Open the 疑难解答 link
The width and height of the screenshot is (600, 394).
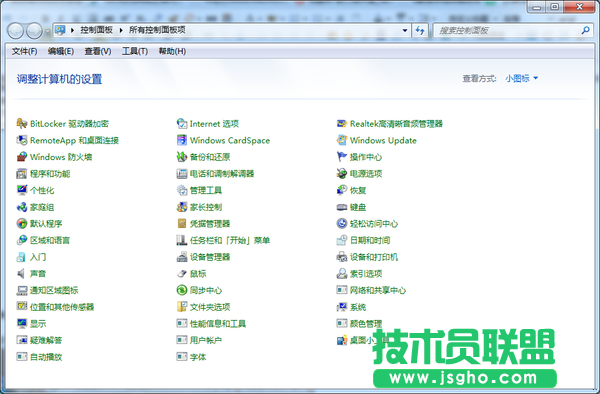46,340
